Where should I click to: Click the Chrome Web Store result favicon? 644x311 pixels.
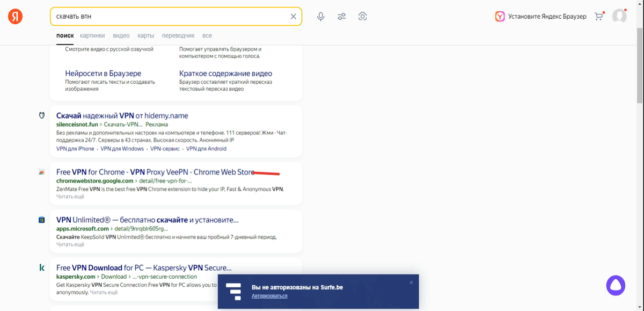coord(42,172)
